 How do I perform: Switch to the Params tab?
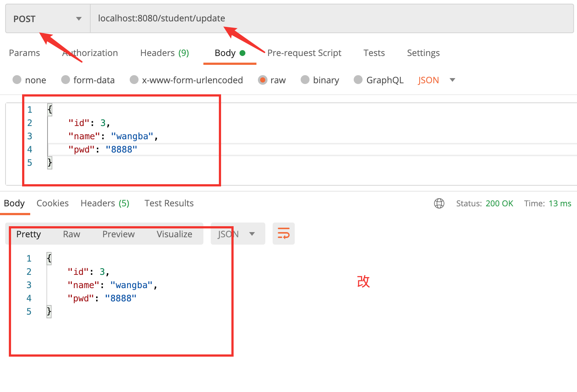point(24,53)
